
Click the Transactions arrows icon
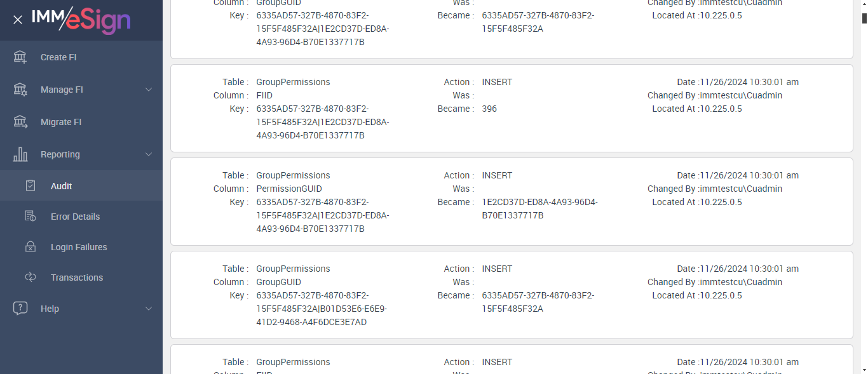pos(31,277)
